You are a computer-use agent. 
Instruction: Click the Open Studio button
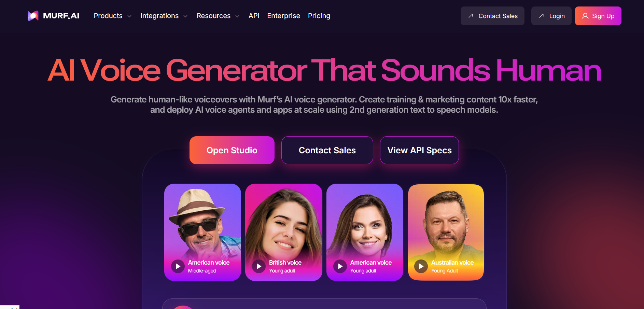[232, 150]
